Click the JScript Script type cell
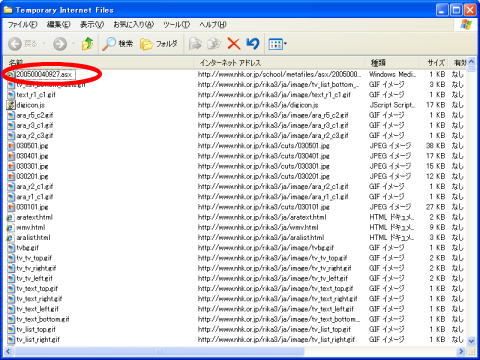480x360 pixels. pyautogui.click(x=392, y=105)
